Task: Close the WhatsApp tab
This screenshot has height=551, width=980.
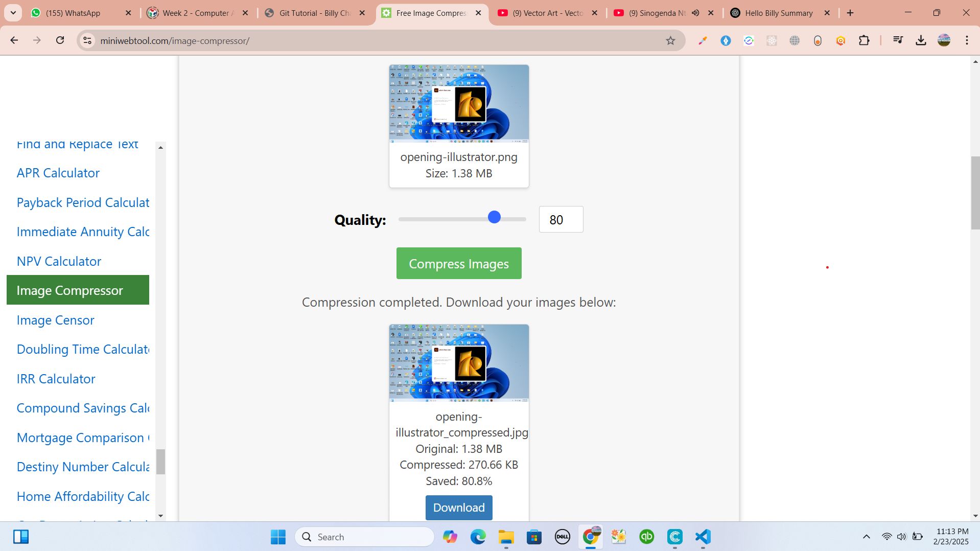Action: click(x=128, y=13)
